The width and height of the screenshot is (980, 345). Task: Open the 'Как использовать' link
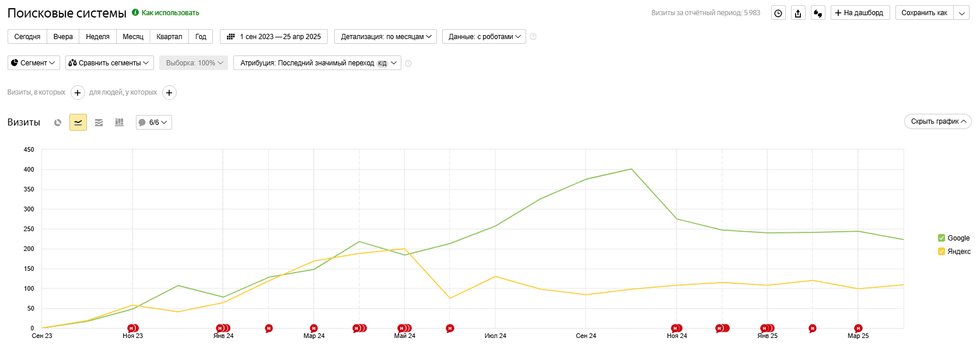click(170, 13)
